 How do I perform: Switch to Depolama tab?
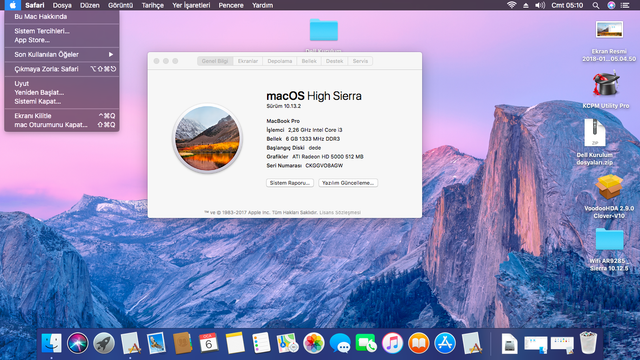[x=280, y=61]
